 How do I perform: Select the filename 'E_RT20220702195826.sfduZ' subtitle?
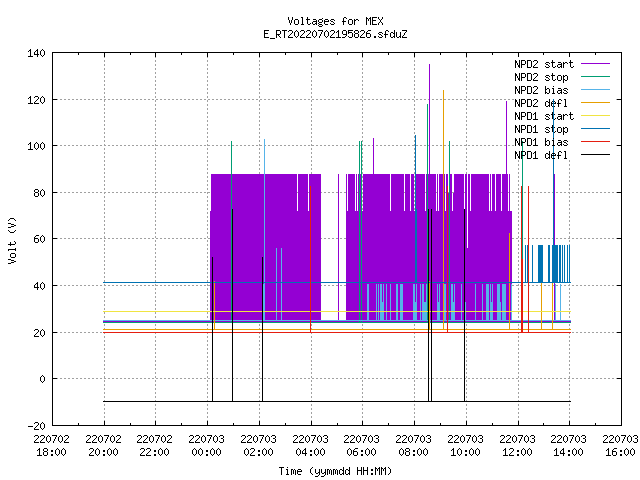[x=335, y=34]
